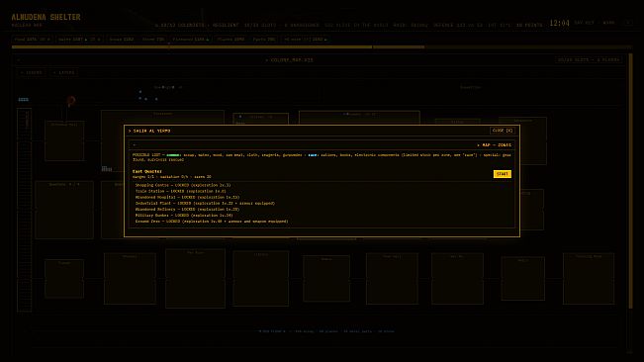Click the green common loot tag
The height and width of the screenshot is (362, 644).
[x=173, y=155]
